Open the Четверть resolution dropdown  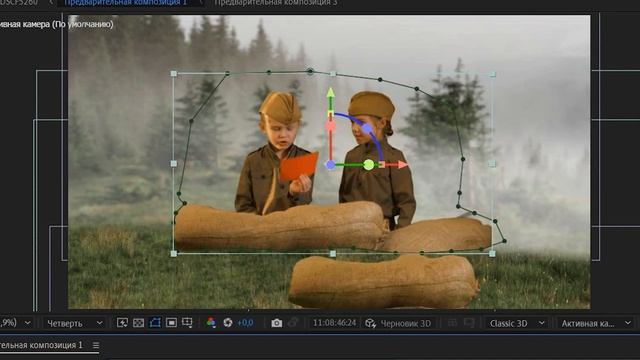[x=74, y=323]
